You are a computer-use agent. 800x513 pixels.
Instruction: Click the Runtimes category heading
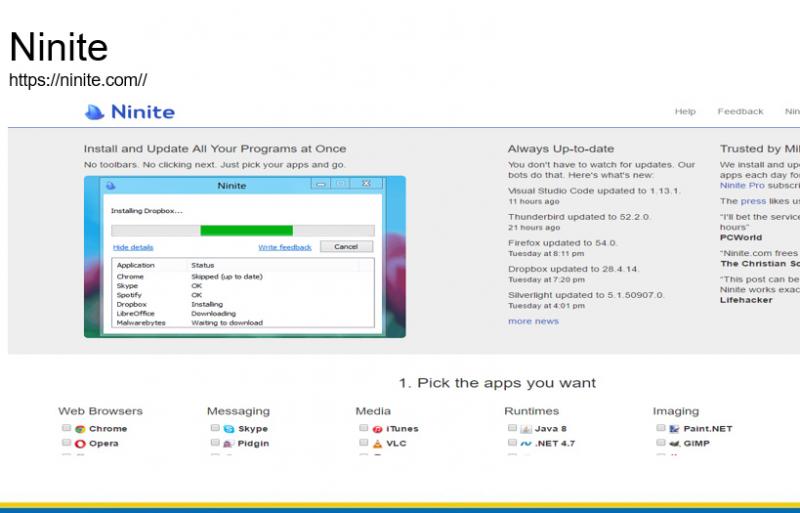(x=532, y=411)
